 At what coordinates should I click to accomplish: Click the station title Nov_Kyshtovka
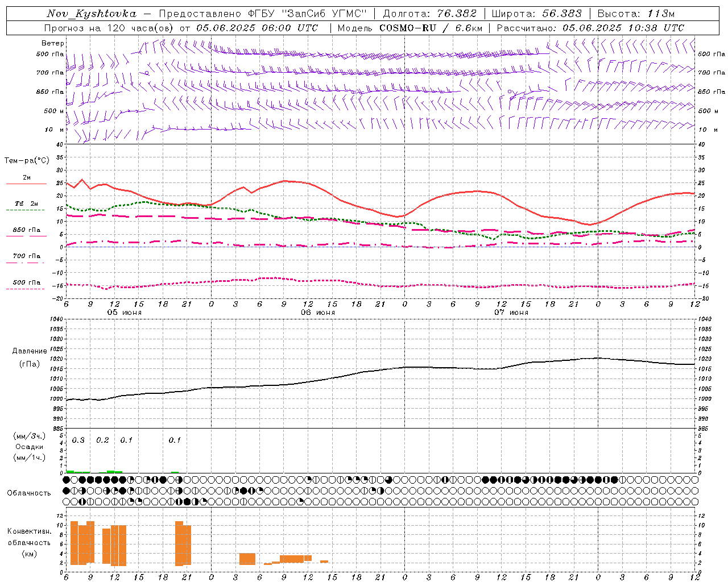(x=92, y=14)
